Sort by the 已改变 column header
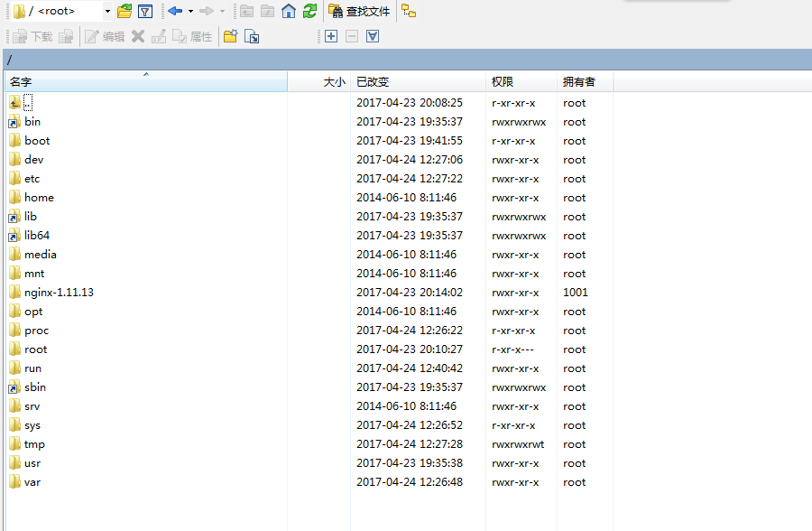Screen dimensions: 812x531 point(418,82)
